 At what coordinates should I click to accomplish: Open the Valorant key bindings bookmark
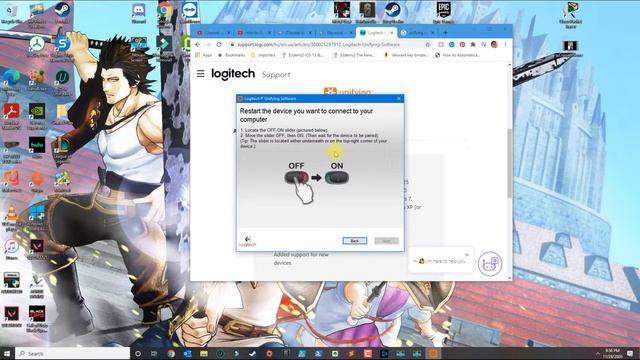pyautogui.click(x=406, y=55)
